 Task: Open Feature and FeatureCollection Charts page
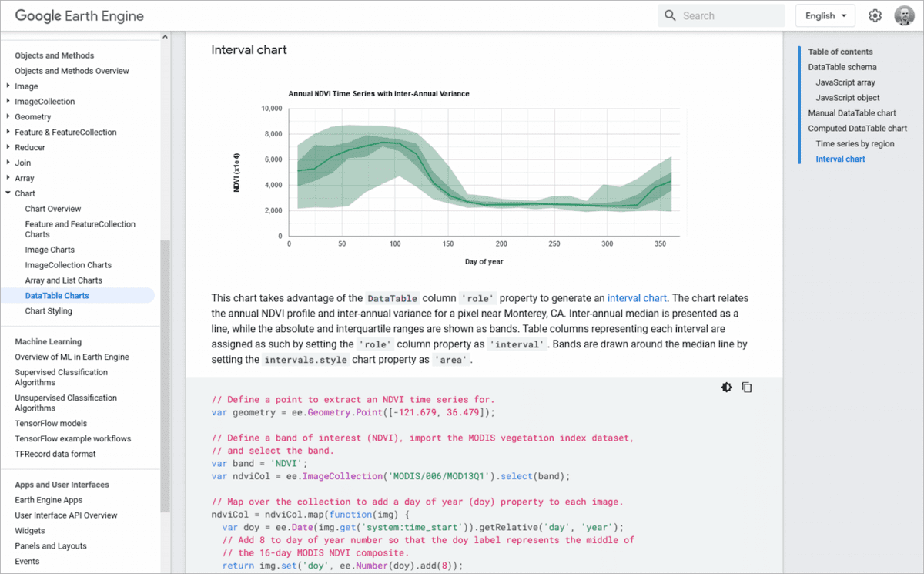coord(80,229)
